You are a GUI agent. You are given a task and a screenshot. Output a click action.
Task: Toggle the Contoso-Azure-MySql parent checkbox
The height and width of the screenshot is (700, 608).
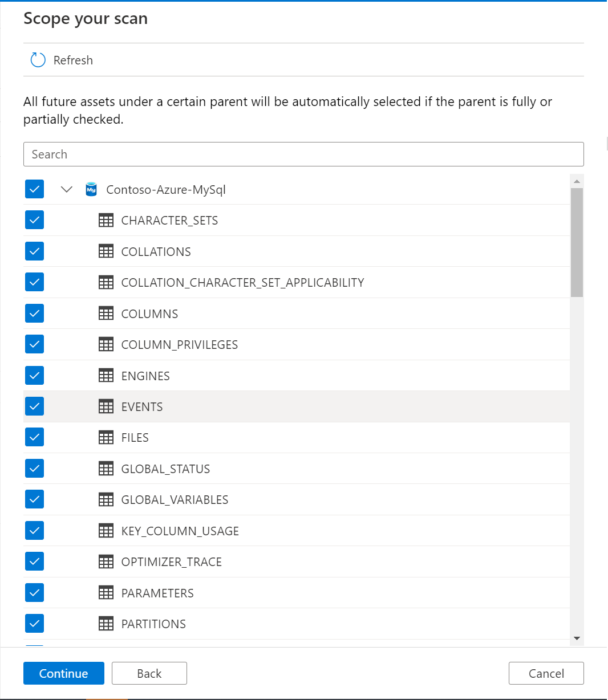(35, 189)
